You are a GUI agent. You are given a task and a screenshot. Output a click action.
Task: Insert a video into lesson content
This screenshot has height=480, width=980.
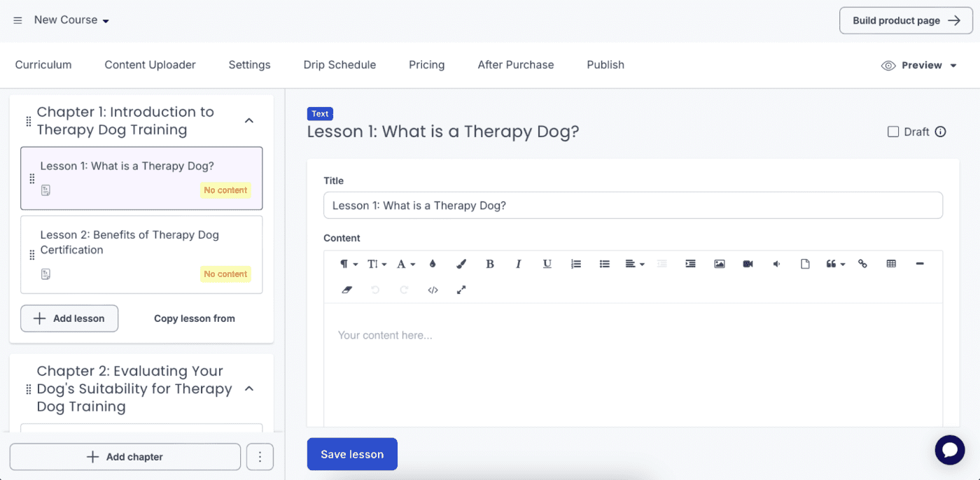pyautogui.click(x=748, y=264)
